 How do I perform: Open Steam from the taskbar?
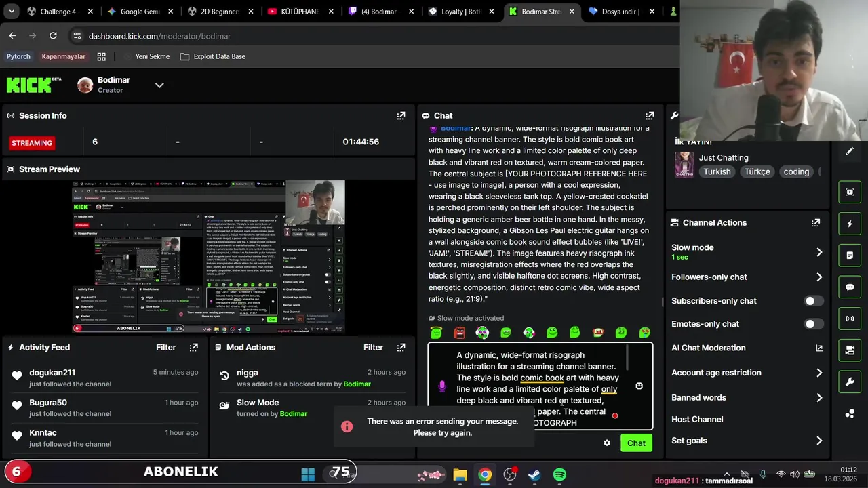(534, 475)
